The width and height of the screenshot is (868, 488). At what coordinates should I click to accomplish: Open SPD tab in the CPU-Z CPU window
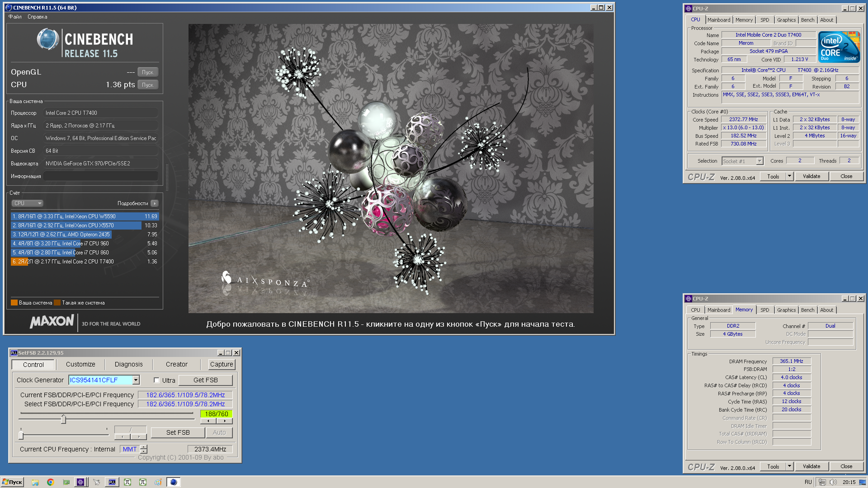(x=764, y=20)
